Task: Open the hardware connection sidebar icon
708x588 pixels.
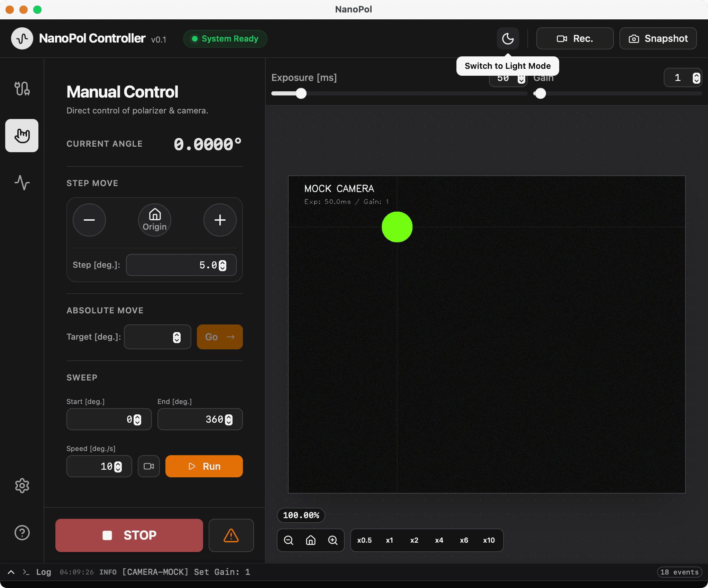Action: [x=22, y=89]
